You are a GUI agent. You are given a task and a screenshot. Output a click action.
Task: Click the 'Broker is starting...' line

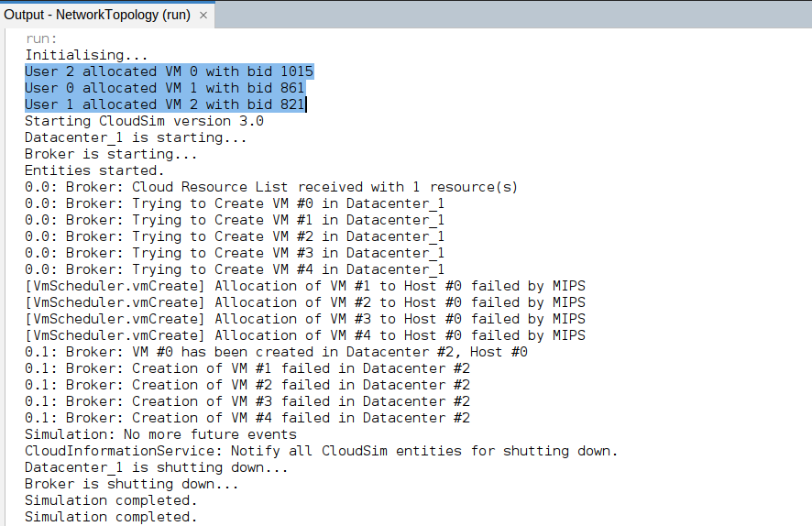pyautogui.click(x=111, y=154)
